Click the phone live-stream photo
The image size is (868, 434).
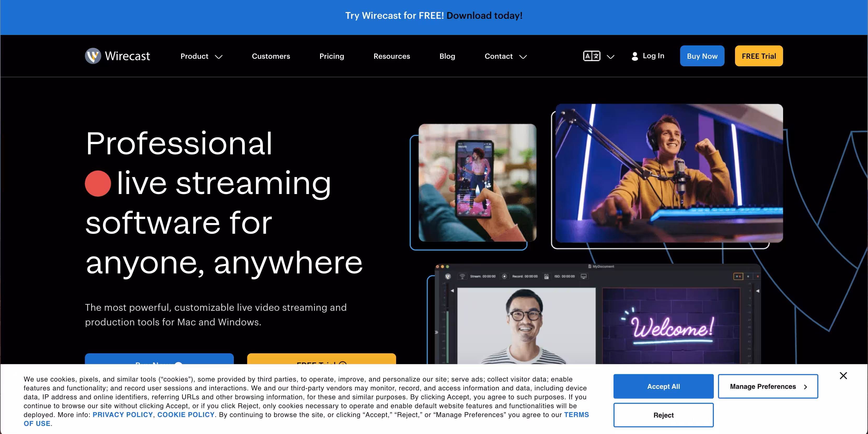pyautogui.click(x=477, y=183)
